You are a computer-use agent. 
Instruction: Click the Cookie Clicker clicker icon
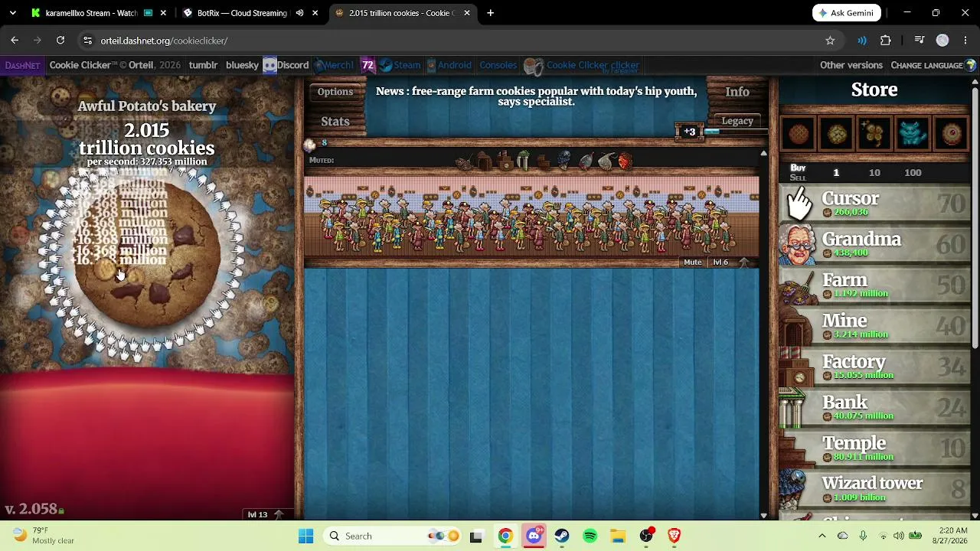pyautogui.click(x=534, y=66)
